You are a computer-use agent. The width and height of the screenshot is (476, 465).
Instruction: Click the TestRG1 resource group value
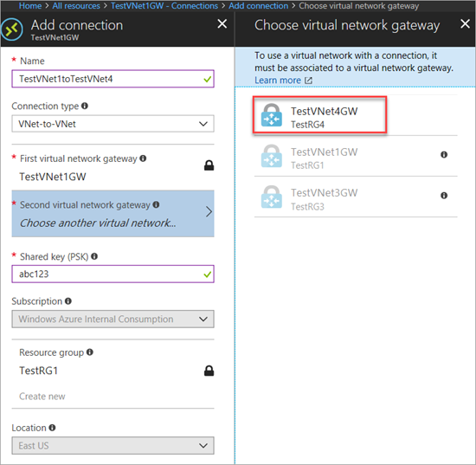coord(39,371)
